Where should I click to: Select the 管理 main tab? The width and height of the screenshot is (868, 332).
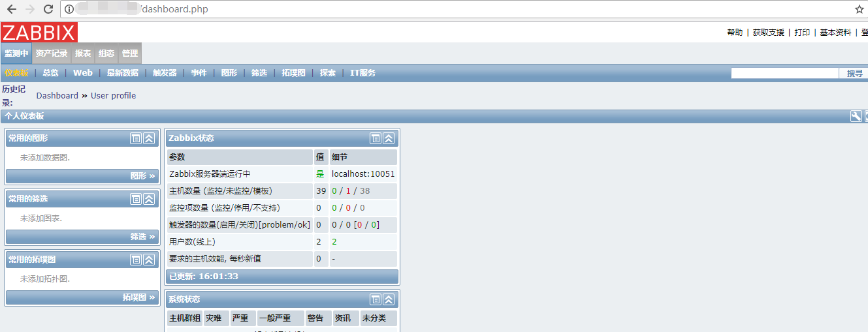click(x=130, y=53)
